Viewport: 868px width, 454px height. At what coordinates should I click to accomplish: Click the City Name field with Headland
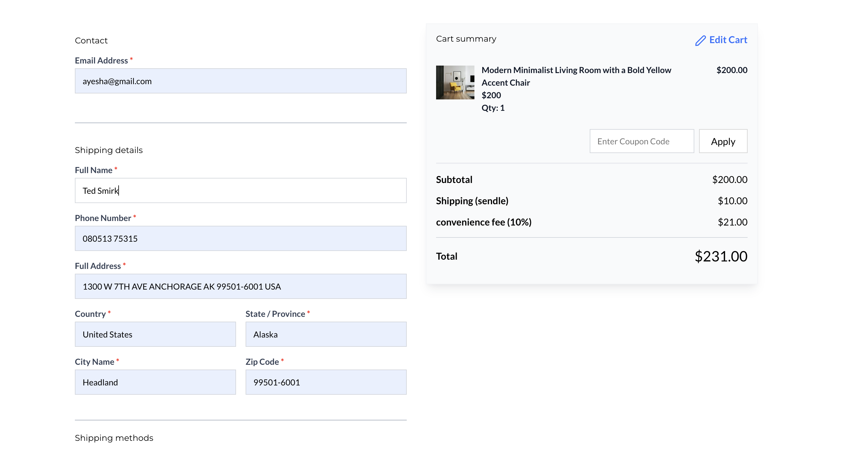155,382
